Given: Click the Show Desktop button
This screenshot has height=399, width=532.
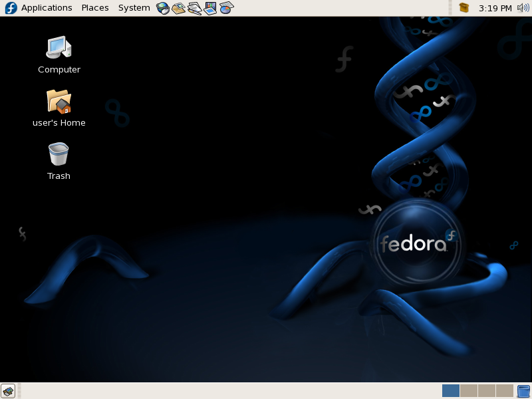Looking at the screenshot, I should [x=8, y=391].
